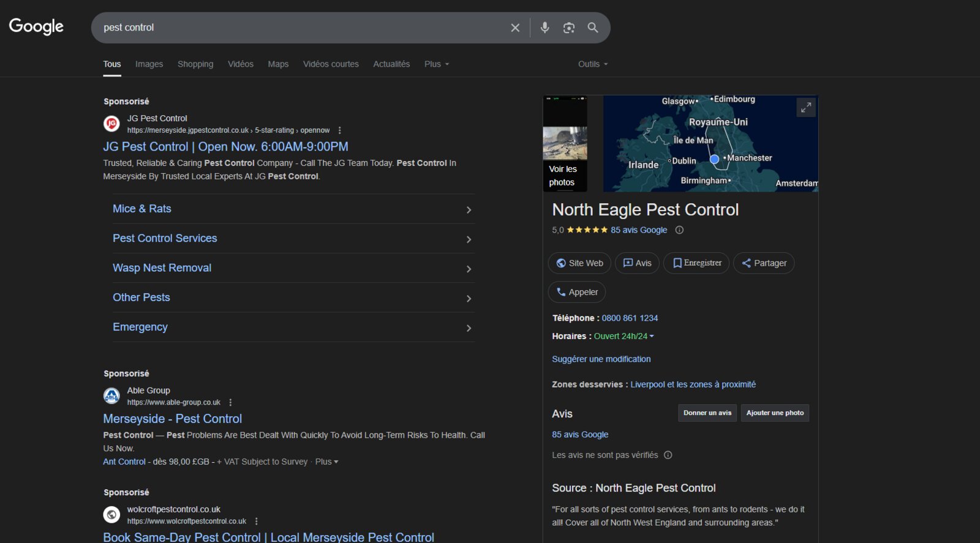Click JG Pest Control merseyside URL text
This screenshot has width=980, height=543.
click(x=228, y=130)
